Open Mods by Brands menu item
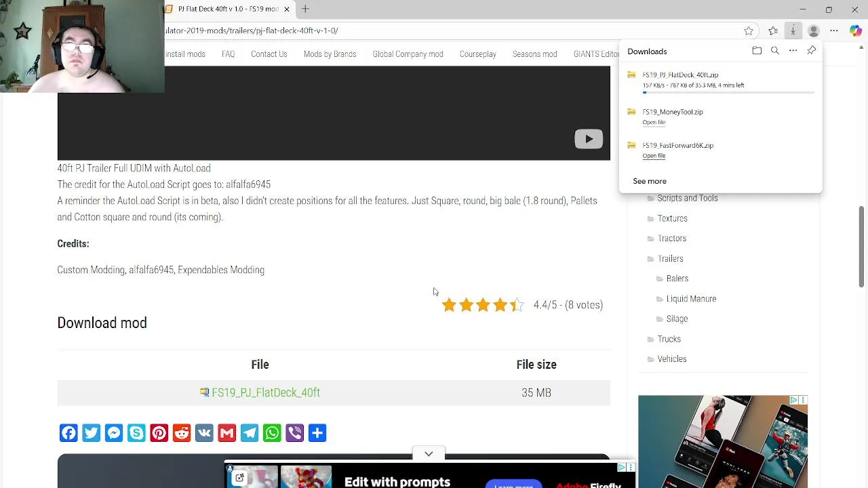This screenshot has width=868, height=488. pos(330,54)
